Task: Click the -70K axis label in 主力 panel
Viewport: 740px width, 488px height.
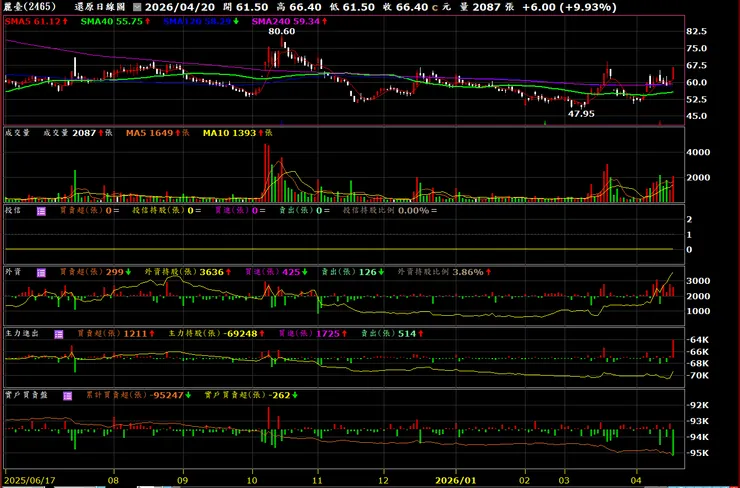Action: tap(698, 376)
